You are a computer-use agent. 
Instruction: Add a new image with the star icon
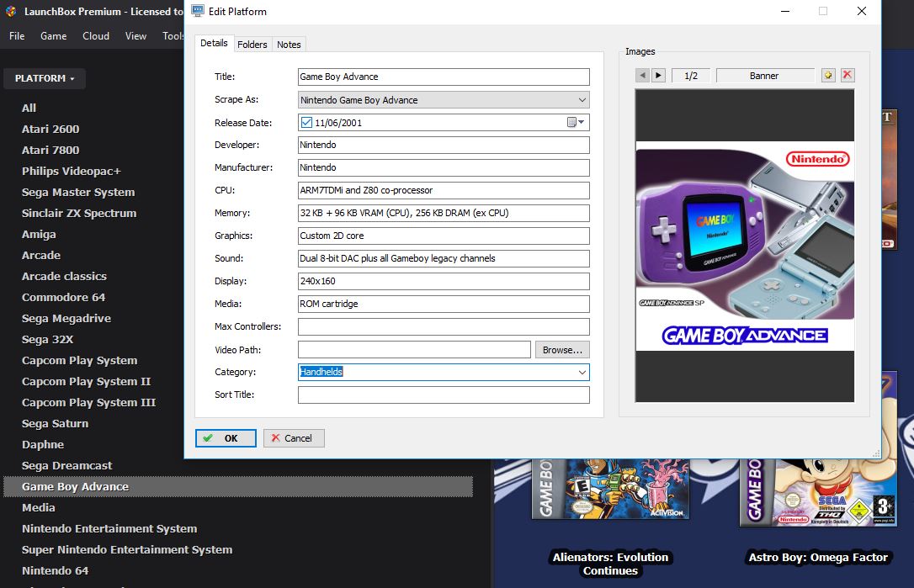(x=828, y=75)
